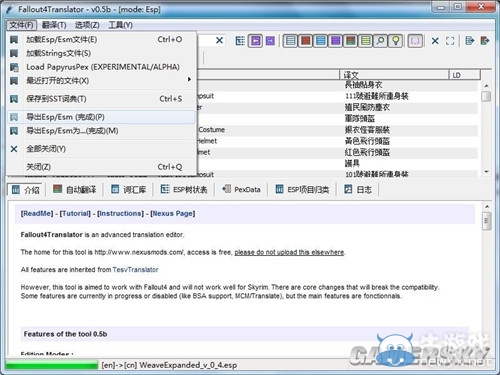Image resolution: width=500 pixels, height=375 pixels.
Task: Switch to the 介绍 tab
Action: pyautogui.click(x=25, y=190)
